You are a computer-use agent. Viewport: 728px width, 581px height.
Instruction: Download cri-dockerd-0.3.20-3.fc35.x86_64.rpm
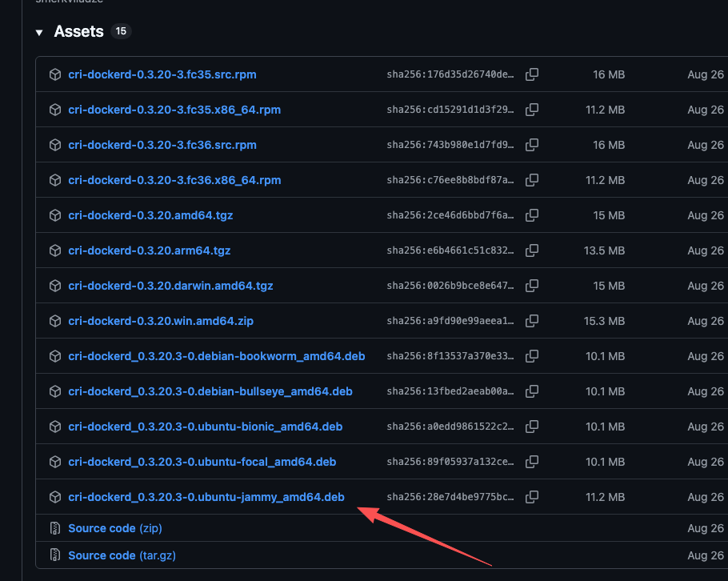pos(174,110)
